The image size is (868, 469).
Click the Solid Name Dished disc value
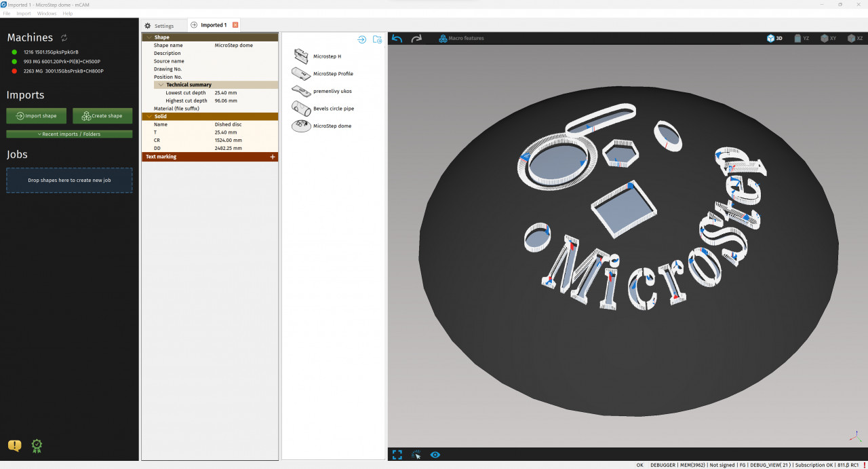tap(228, 124)
